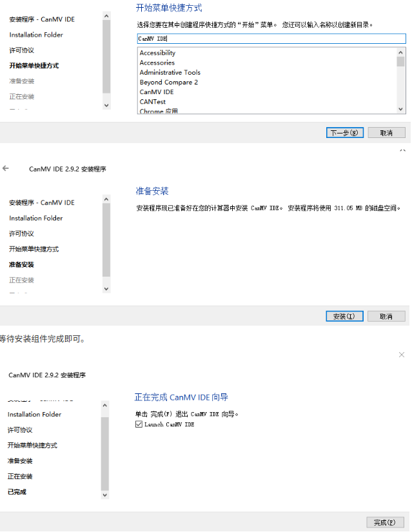
Task: Click steps scrollbar thumb in 开始菜单快捷方式 window
Action: [x=106, y=56]
